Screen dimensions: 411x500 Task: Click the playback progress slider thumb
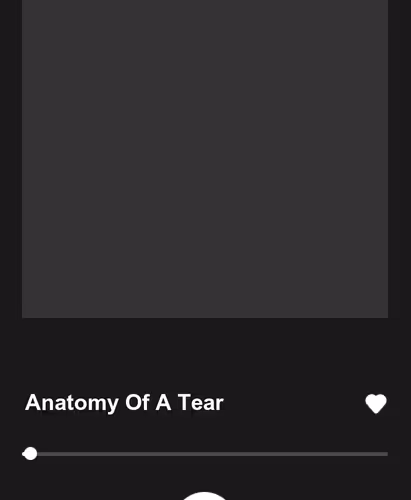31,454
